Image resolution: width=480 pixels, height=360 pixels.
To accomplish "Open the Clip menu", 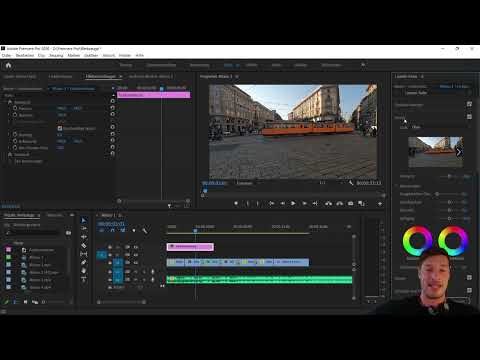I will click(x=41, y=55).
